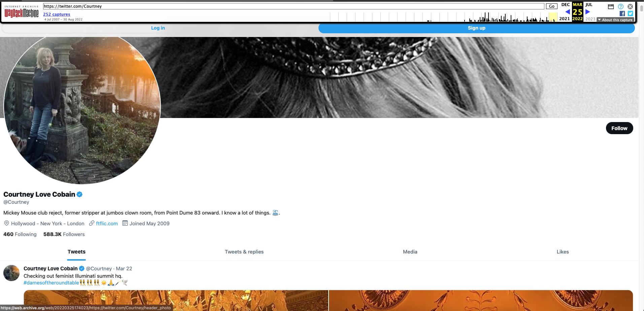This screenshot has width=644, height=311.
Task: Expand About this capture dropdown
Action: (615, 20)
